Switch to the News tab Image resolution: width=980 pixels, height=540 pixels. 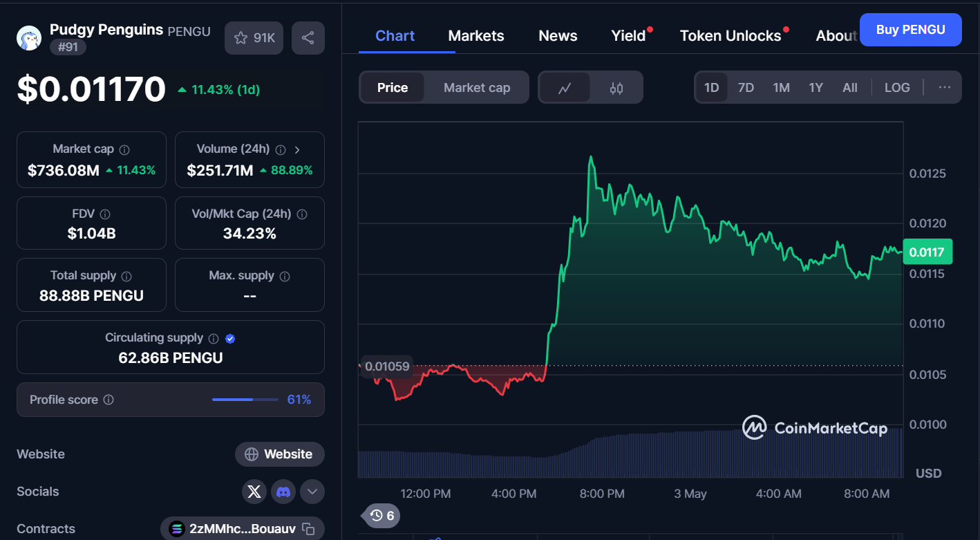click(558, 36)
